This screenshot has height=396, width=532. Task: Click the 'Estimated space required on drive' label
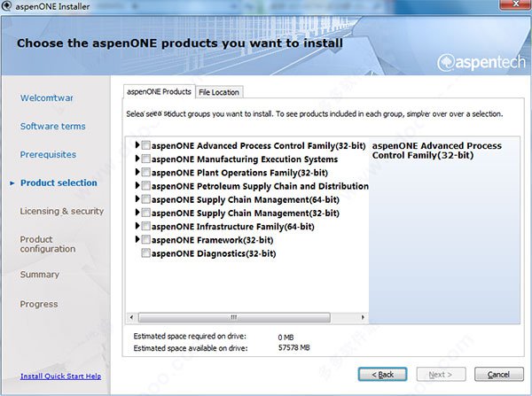point(190,337)
